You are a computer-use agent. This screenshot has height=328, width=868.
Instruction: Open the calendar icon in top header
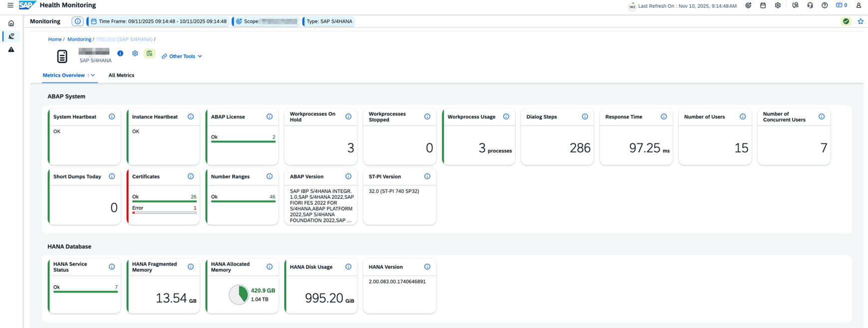763,5
